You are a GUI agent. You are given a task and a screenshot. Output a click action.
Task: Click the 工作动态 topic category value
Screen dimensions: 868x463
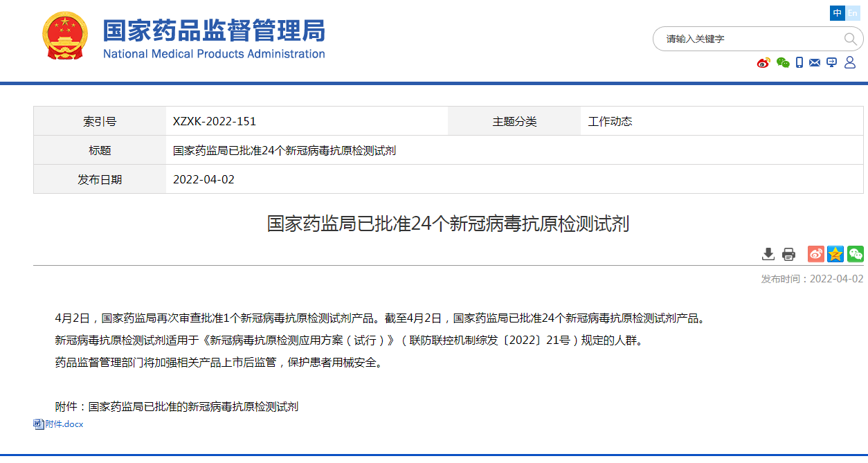coord(610,121)
